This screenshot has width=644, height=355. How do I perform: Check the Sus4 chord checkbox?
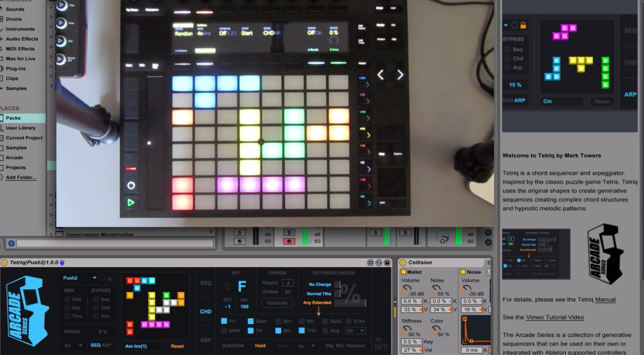348,321
